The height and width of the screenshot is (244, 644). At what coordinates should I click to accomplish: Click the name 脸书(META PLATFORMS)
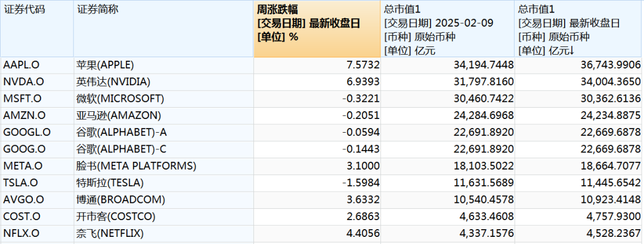(x=137, y=166)
